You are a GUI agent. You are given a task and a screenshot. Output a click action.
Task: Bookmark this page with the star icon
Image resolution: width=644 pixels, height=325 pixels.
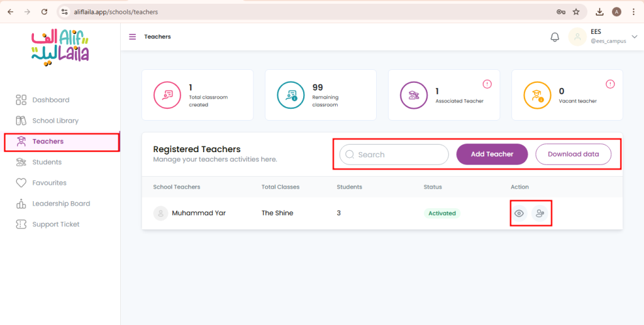tap(576, 12)
